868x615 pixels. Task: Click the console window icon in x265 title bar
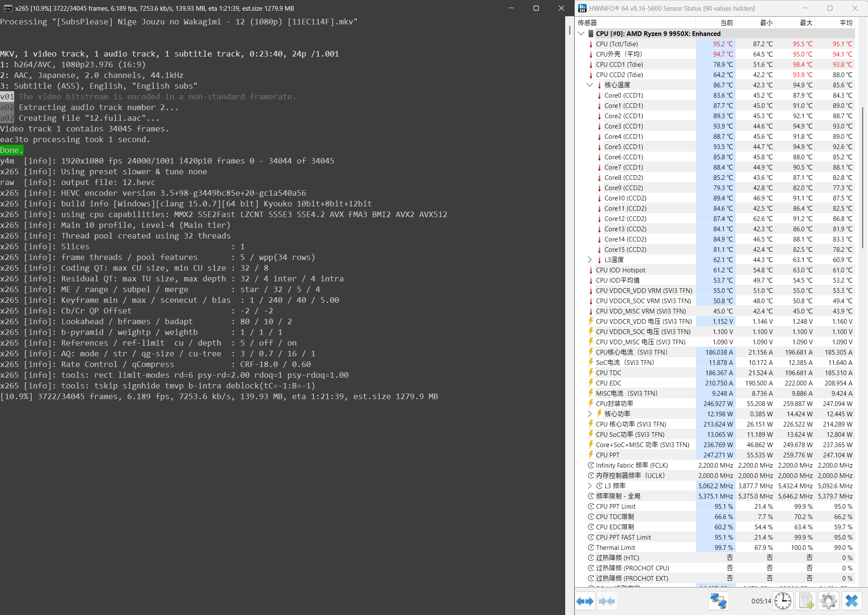tap(8, 8)
